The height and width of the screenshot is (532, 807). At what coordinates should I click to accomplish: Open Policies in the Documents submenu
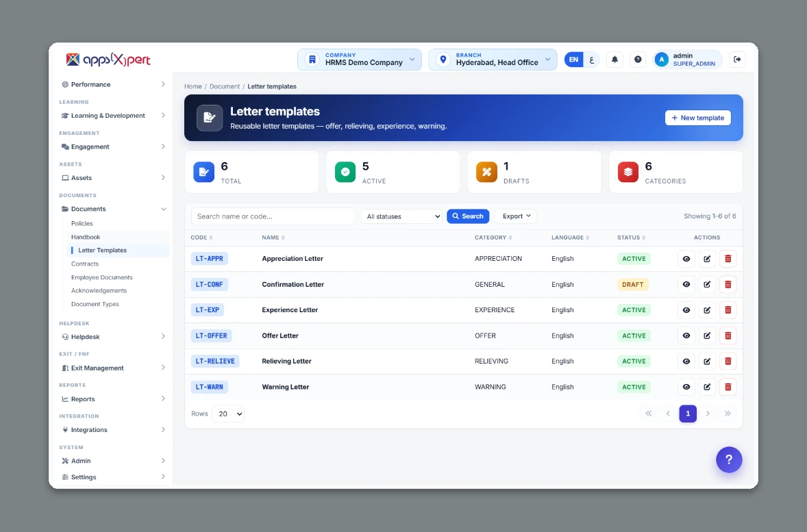pos(82,224)
